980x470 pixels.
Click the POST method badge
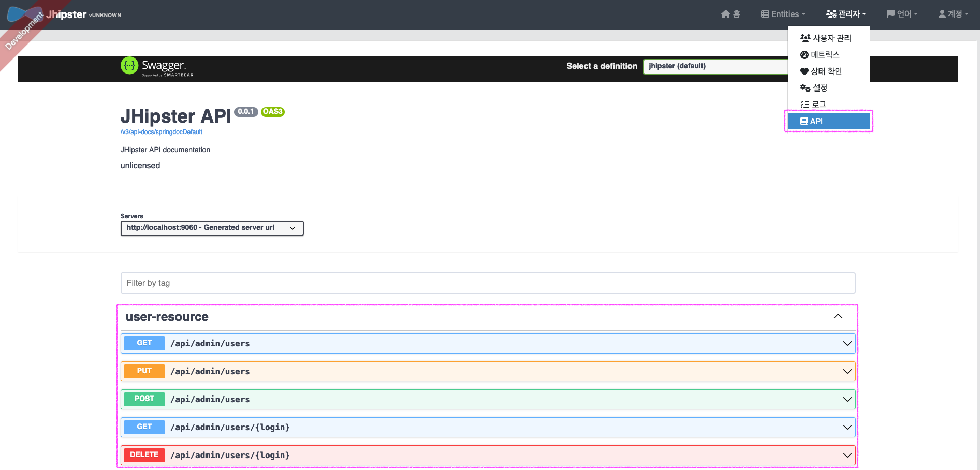pyautogui.click(x=144, y=399)
